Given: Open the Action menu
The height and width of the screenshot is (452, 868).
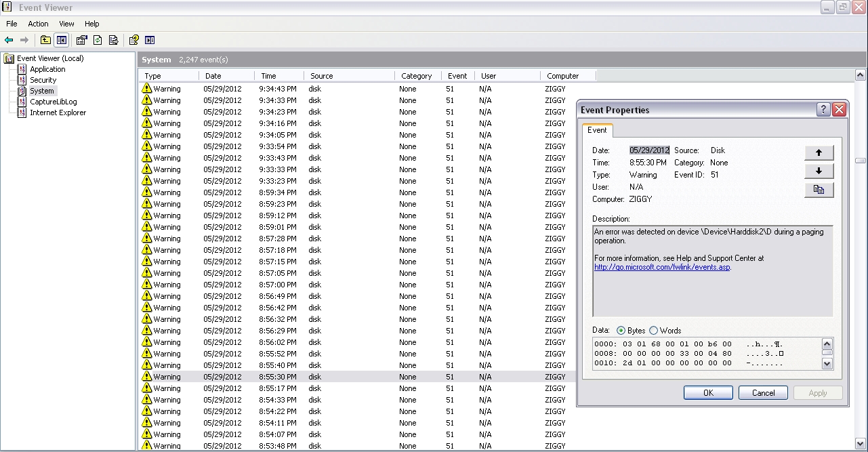Looking at the screenshot, I should tap(38, 24).
